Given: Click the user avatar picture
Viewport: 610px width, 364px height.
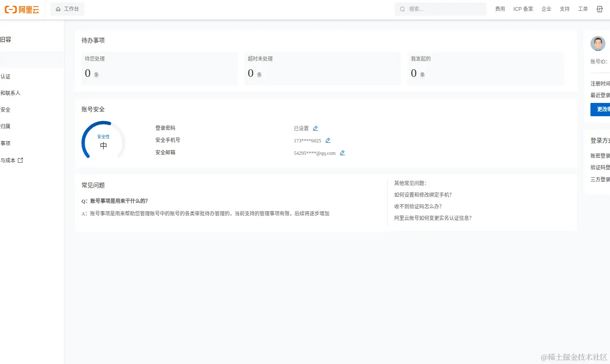Looking at the screenshot, I should click(x=598, y=44).
